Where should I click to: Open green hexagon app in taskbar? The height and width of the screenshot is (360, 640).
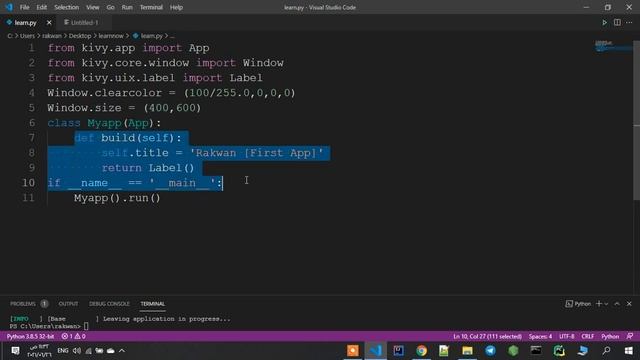click(513, 351)
